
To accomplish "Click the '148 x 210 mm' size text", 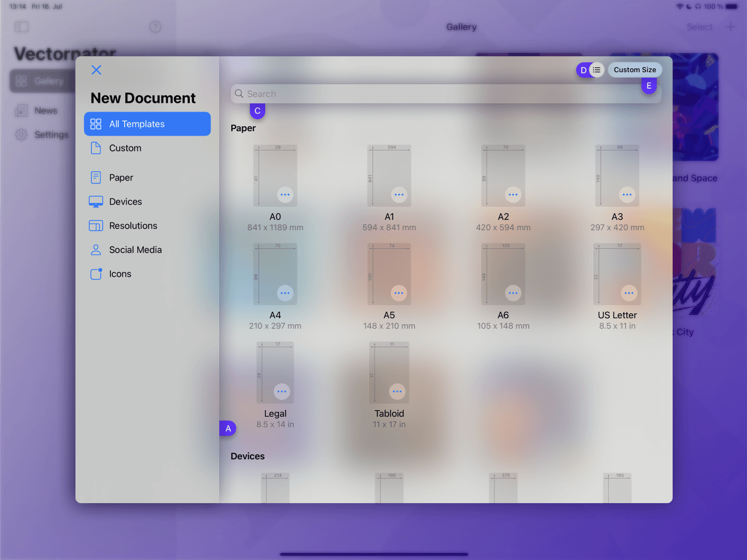I will pos(389,326).
